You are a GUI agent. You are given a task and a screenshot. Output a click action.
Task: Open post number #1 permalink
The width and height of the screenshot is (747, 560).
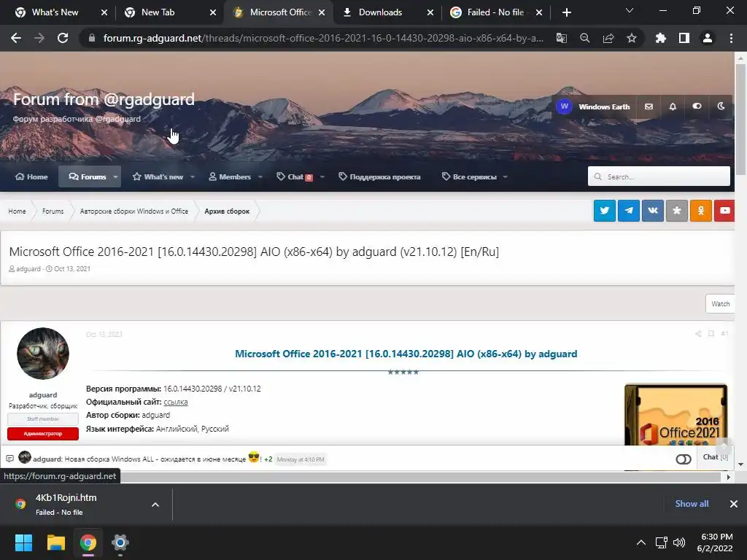724,334
